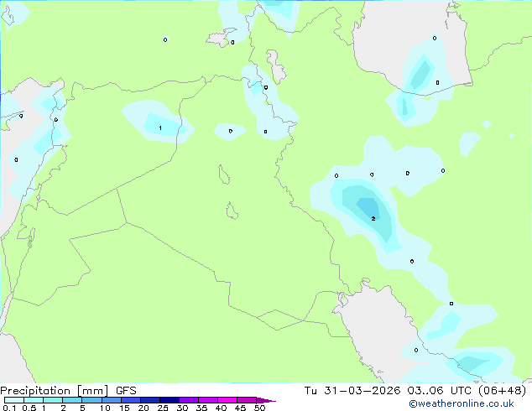Pick the 10–15 mm legend swatch

click(x=112, y=400)
